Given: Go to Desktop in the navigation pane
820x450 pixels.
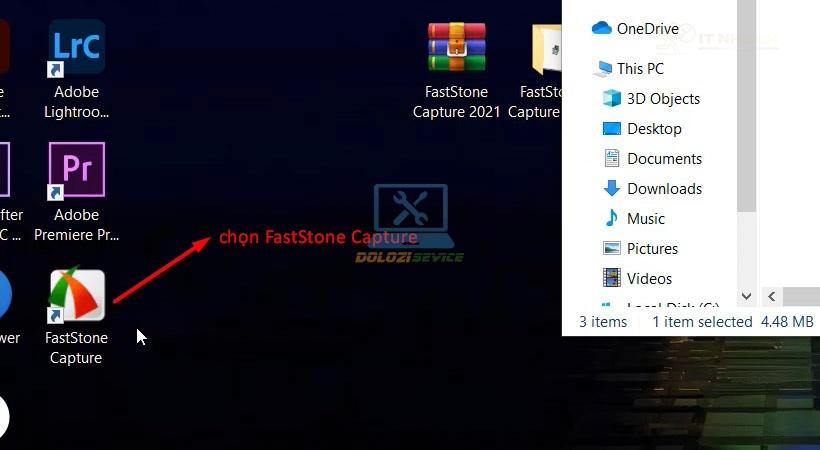Looking at the screenshot, I should pos(654,129).
